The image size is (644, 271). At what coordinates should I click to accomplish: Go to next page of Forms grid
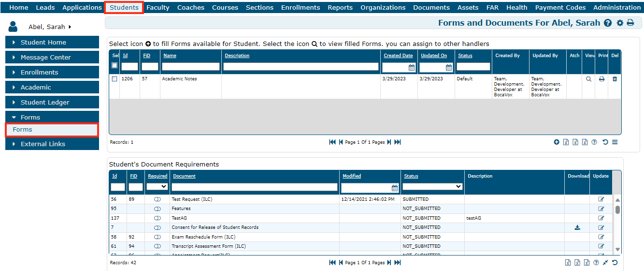(389, 142)
